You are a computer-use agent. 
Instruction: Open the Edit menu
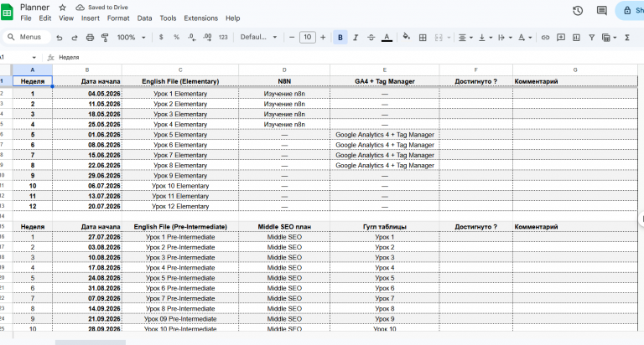[45, 18]
